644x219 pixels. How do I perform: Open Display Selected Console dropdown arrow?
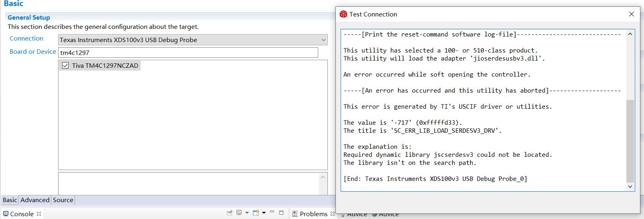(247, 213)
